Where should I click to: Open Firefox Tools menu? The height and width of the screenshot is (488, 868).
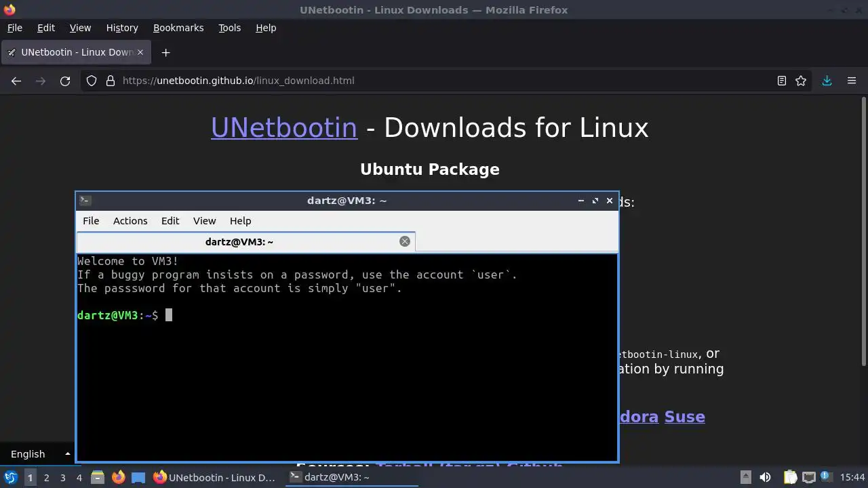230,28
